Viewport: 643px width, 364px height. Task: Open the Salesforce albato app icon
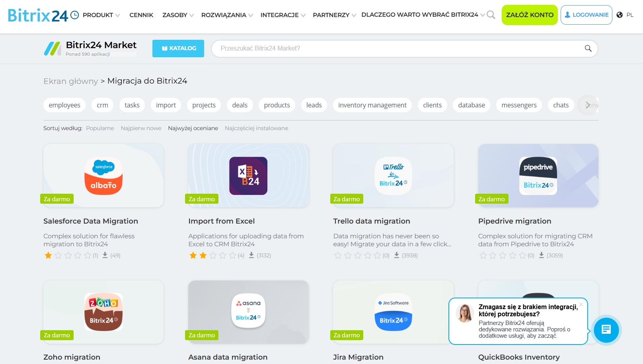(x=103, y=176)
